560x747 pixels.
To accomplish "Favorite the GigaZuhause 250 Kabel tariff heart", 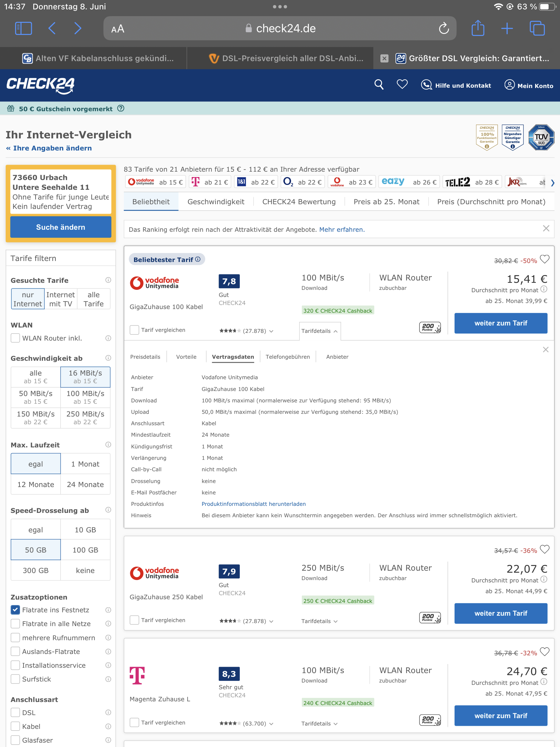I will (x=545, y=549).
